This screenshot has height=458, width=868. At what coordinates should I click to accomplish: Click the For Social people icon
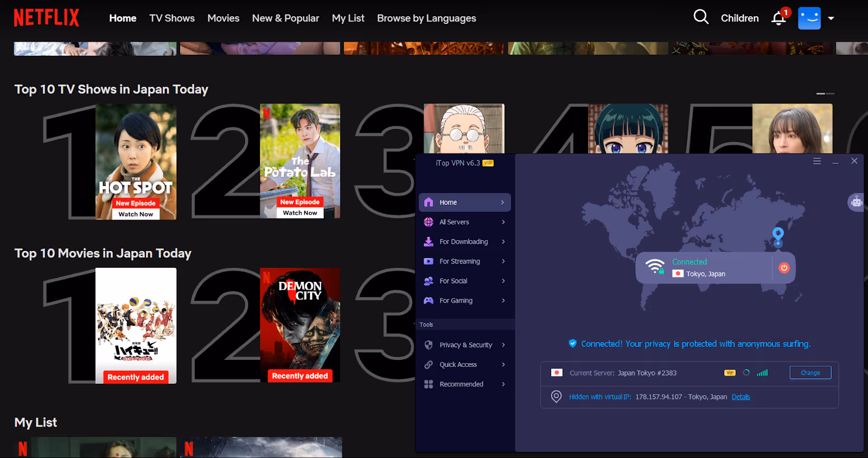tap(429, 281)
